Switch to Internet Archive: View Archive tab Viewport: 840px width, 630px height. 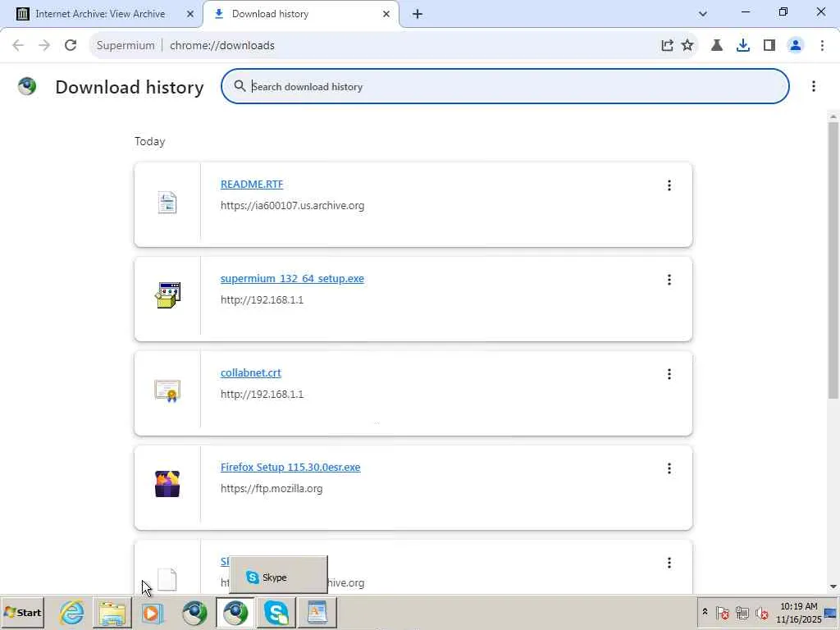[x=99, y=14]
